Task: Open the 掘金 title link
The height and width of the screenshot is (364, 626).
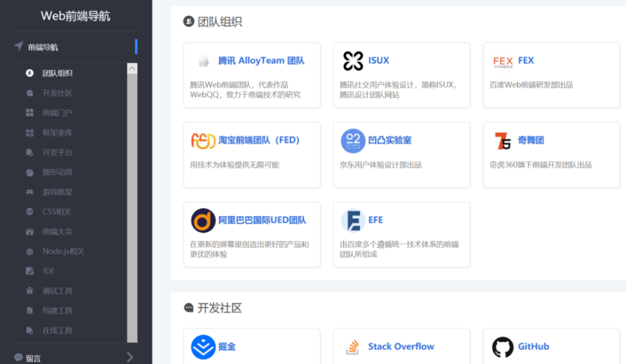Action: click(227, 346)
